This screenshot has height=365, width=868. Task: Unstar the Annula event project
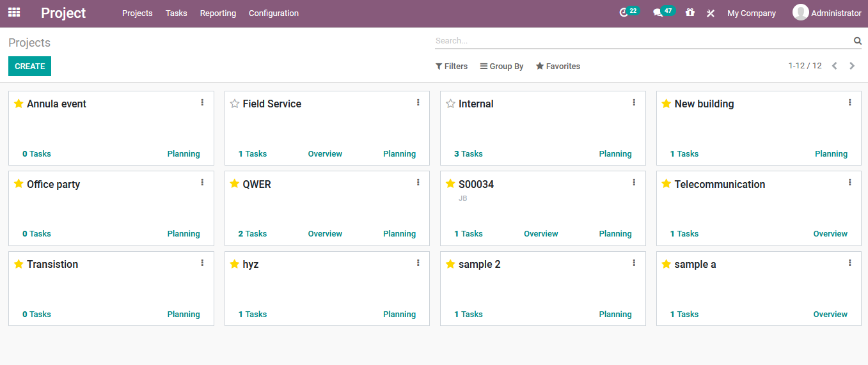pyautogui.click(x=19, y=104)
